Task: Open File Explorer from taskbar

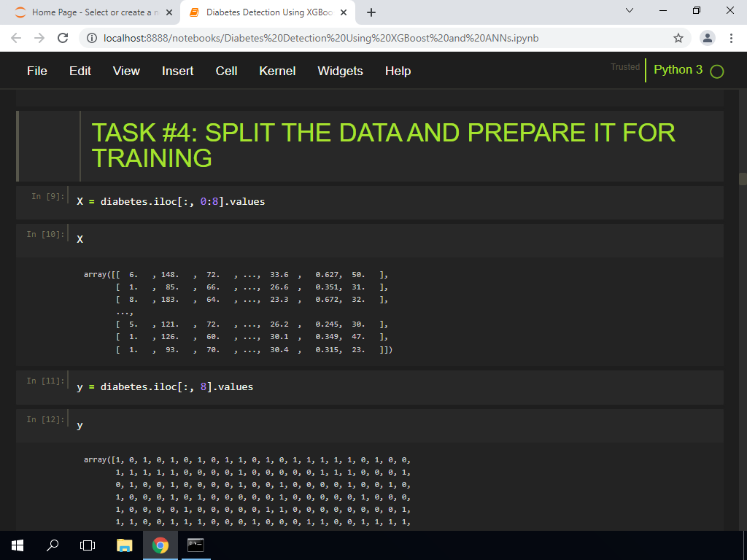Action: [124, 545]
